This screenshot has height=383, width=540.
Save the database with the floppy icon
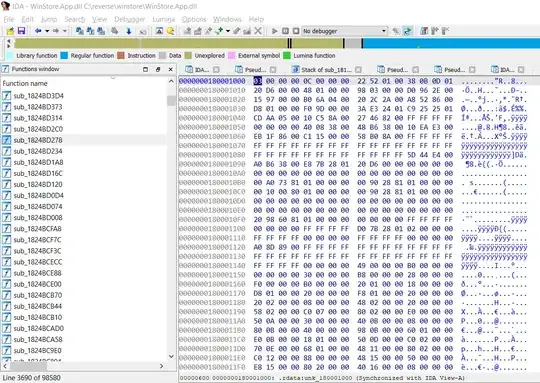click(21, 31)
